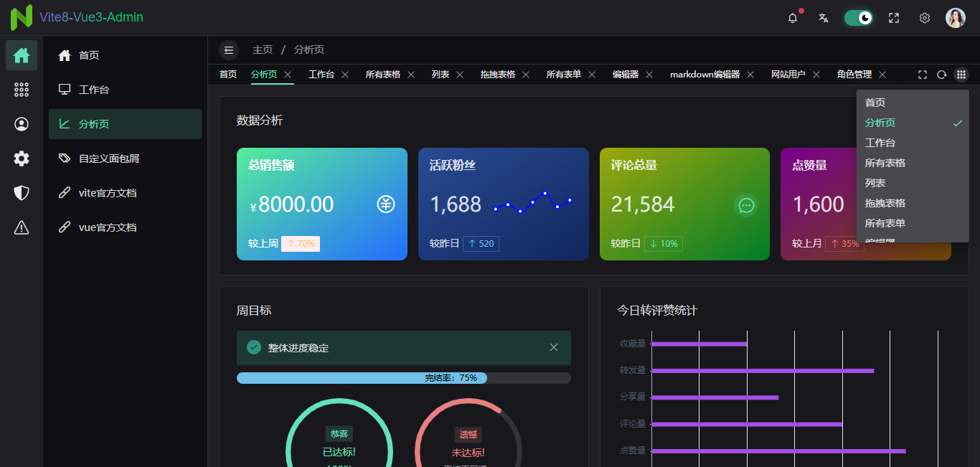This screenshot has width=980, height=467.
Task: Select the grid dots icon in left rail
Action: pos(22,90)
